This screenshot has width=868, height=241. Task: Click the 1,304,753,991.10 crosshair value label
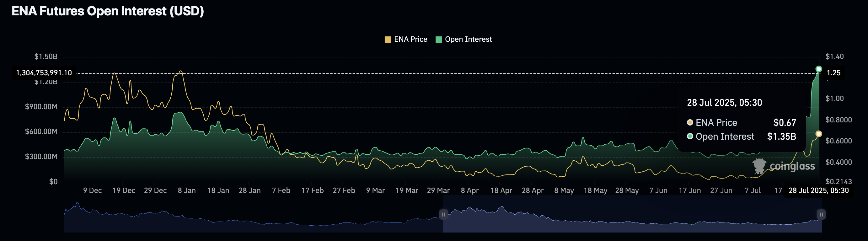pyautogui.click(x=44, y=73)
